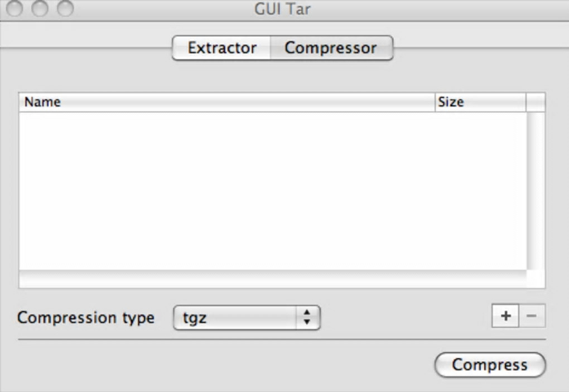
Task: Click the minus icon to remove file
Action: point(532,317)
